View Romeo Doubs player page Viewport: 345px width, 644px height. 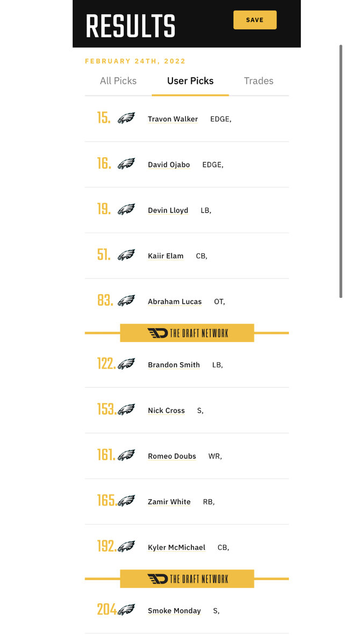(x=172, y=456)
